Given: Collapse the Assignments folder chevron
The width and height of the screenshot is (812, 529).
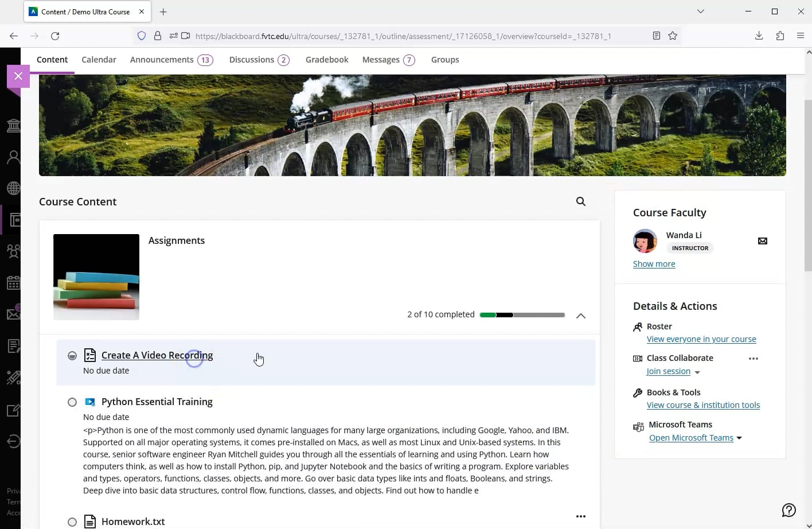Looking at the screenshot, I should coord(581,316).
